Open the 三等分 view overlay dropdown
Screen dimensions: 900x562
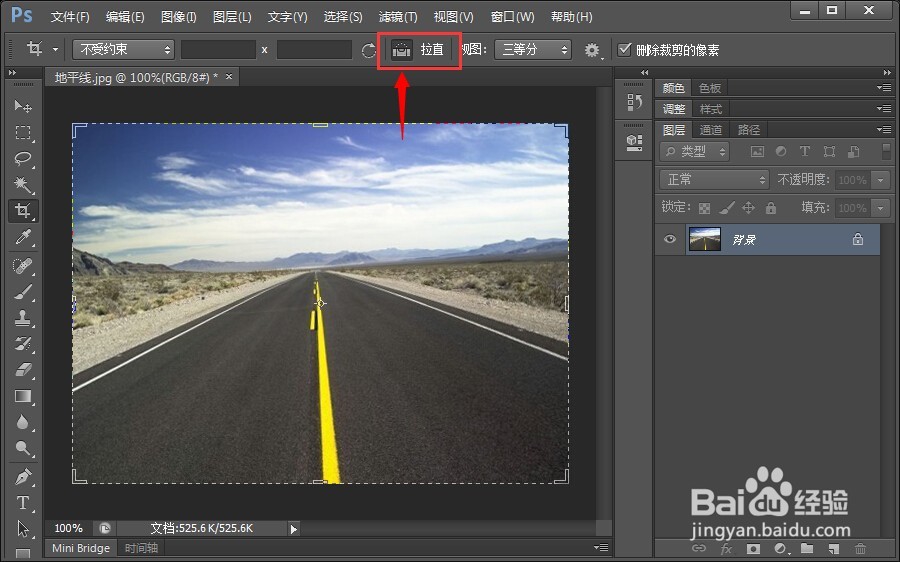pyautogui.click(x=533, y=49)
